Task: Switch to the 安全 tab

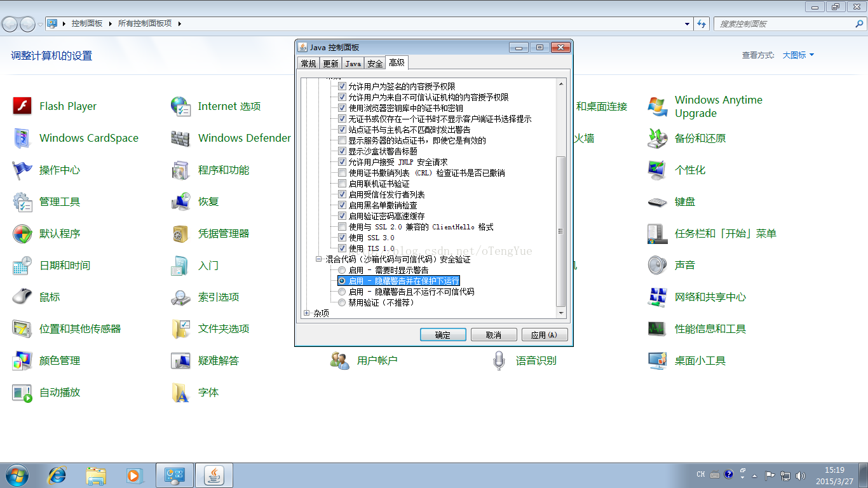Action: (376, 63)
